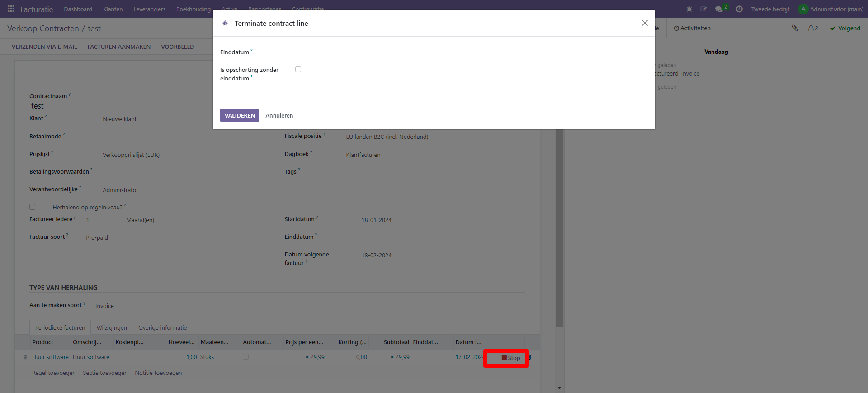The image size is (868, 393).
Task: Check the Automat... checkbox in contract line
Action: point(245,357)
